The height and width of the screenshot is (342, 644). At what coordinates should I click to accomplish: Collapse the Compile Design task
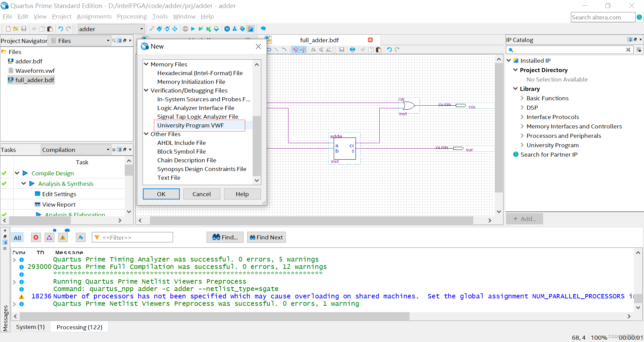[x=17, y=173]
